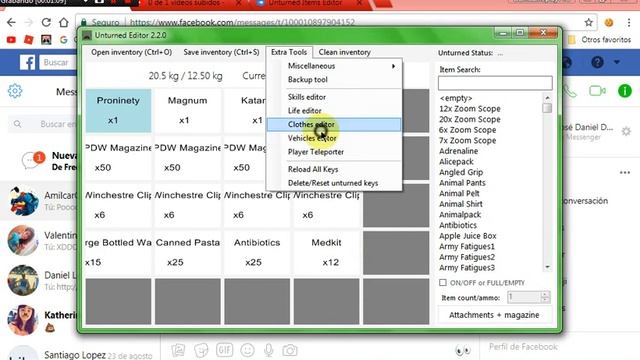Select Skills editor from Extra Tools

pos(333,97)
